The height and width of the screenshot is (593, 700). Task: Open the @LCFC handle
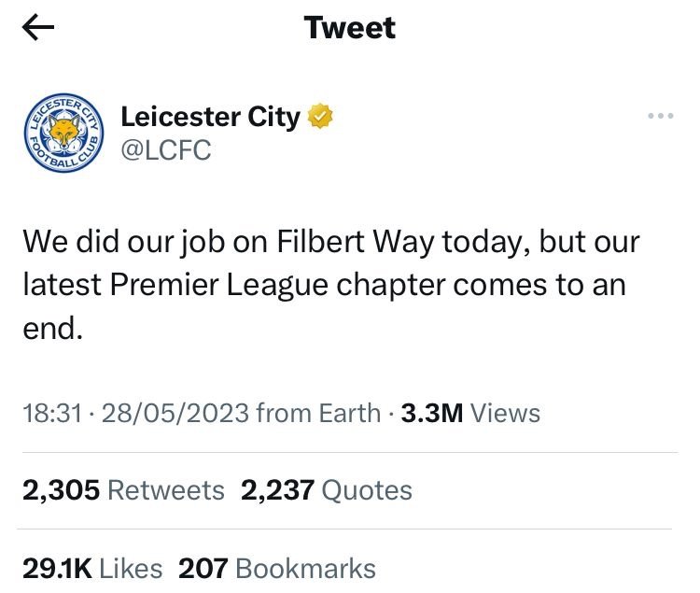pyautogui.click(x=165, y=150)
